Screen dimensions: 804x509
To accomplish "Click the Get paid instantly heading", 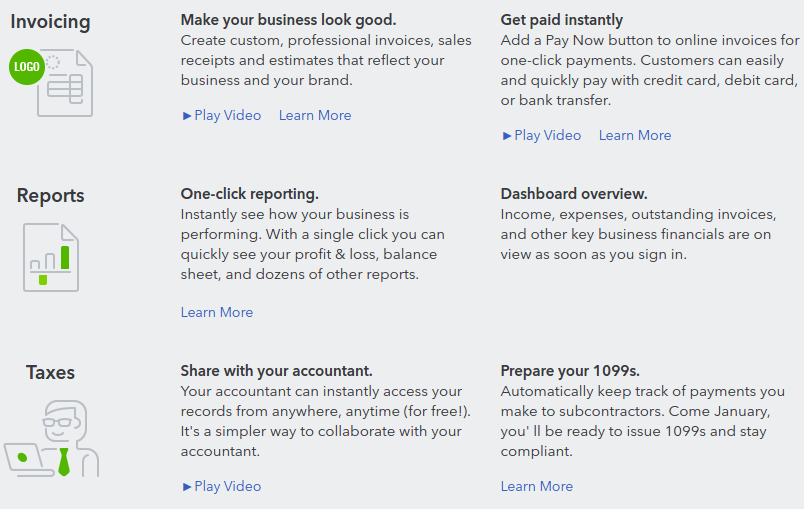I will 561,20.
